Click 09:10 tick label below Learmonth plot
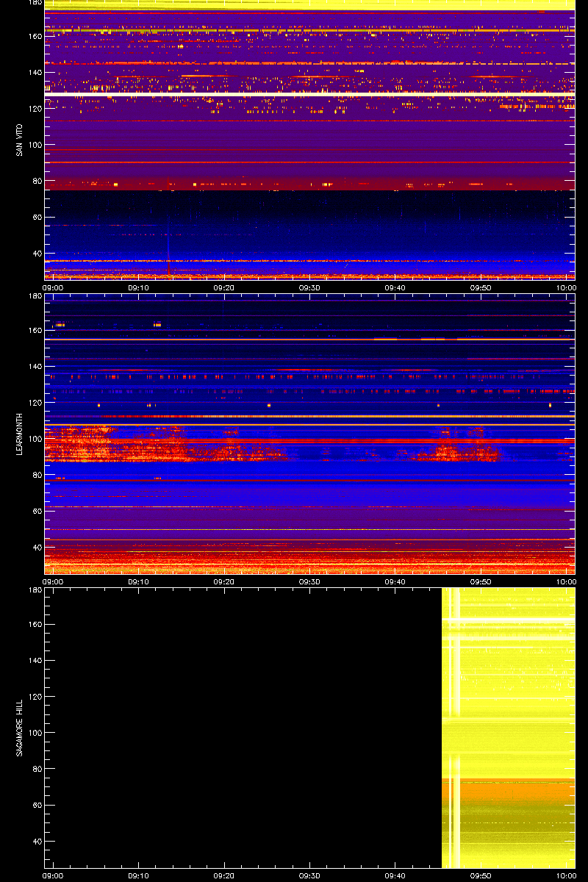 coord(138,581)
